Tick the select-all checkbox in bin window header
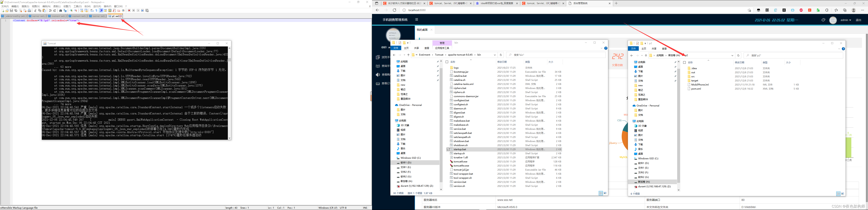The width and height of the screenshot is (868, 210). [x=447, y=62]
